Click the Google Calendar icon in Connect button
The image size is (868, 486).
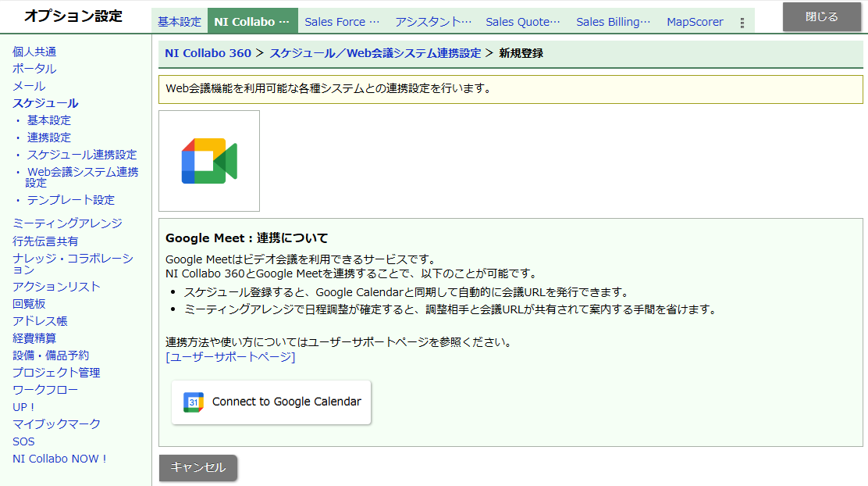(194, 402)
